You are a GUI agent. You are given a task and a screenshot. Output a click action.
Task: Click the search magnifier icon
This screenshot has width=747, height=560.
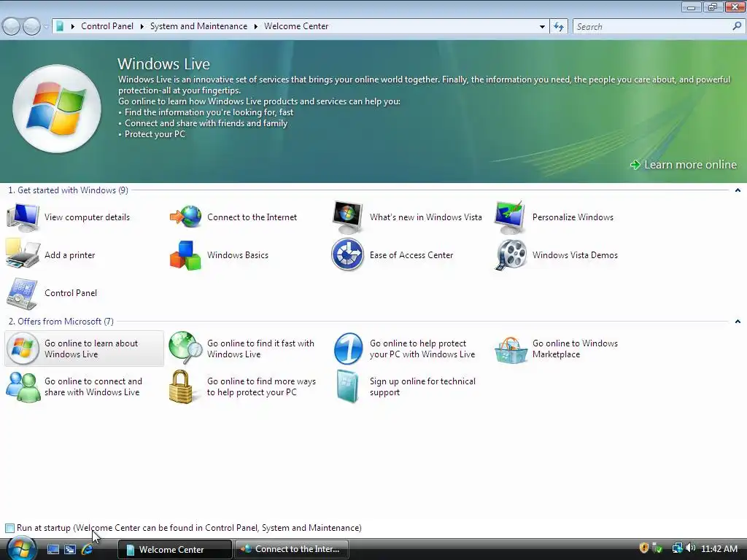tap(737, 26)
